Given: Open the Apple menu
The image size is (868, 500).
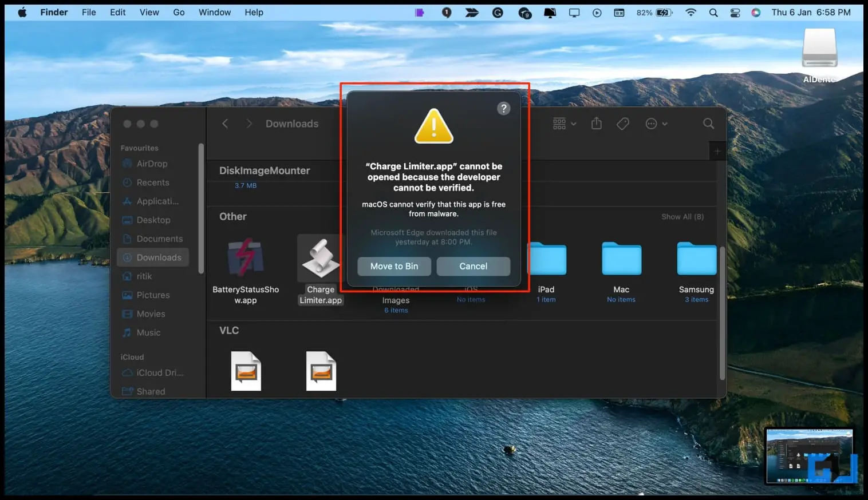Looking at the screenshot, I should 22,12.
